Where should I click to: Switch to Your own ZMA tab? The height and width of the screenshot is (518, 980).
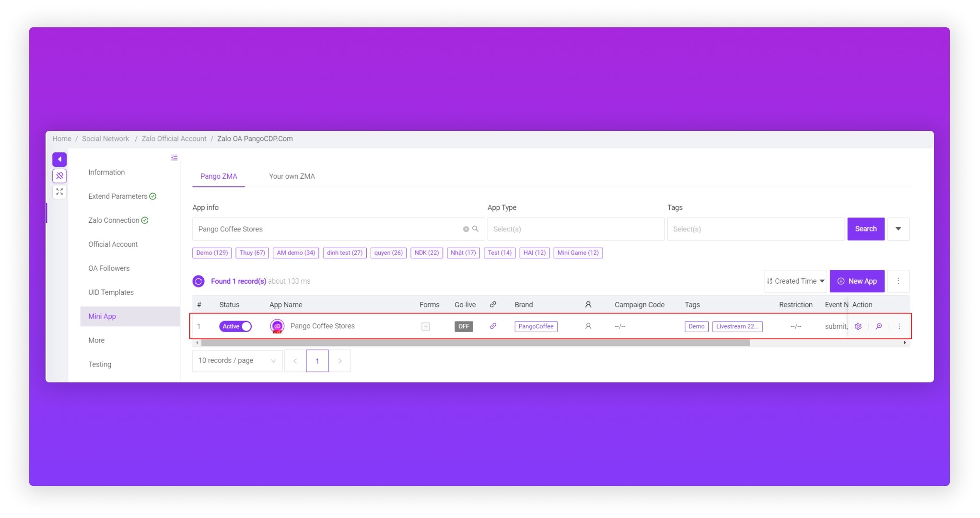(x=292, y=176)
